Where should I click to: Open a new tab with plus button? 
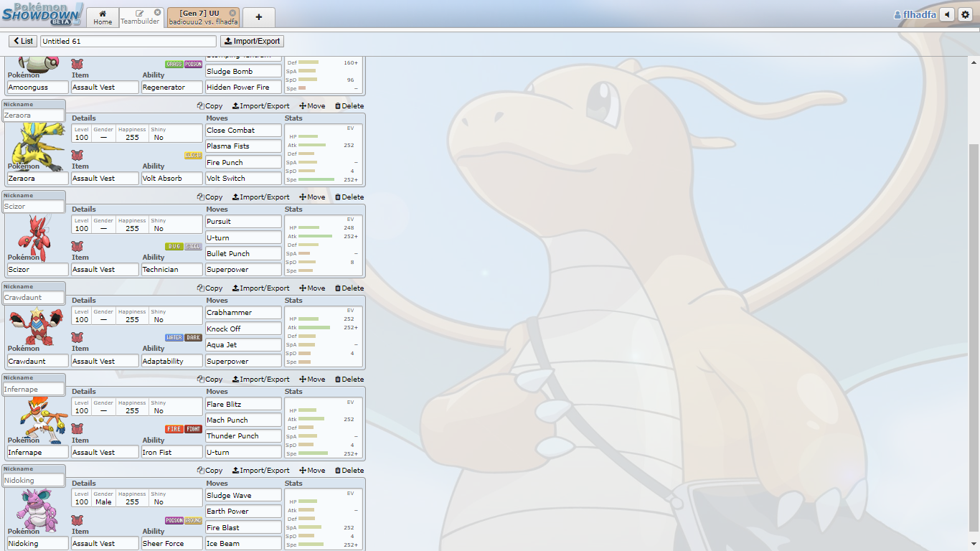tap(258, 17)
